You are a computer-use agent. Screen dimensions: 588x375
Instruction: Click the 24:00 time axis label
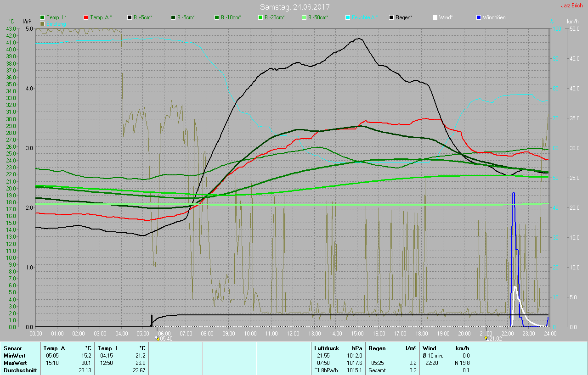pos(550,333)
